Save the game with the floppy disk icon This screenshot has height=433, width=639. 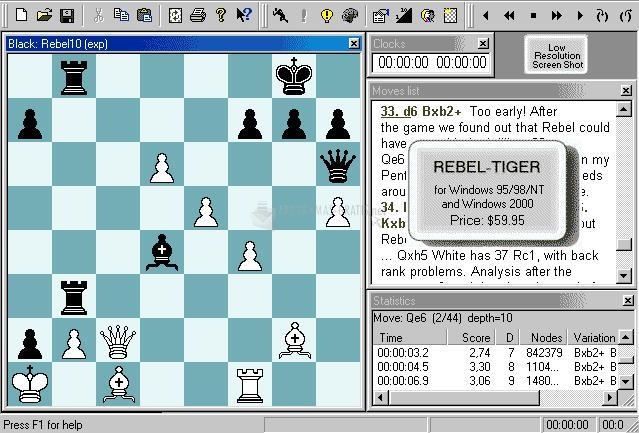click(67, 15)
